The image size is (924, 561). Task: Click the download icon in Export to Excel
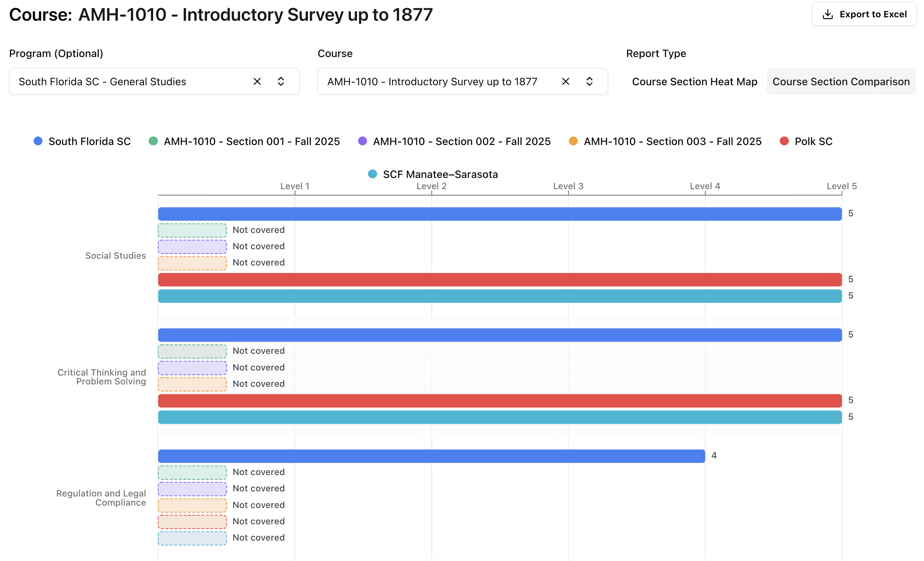tap(827, 14)
